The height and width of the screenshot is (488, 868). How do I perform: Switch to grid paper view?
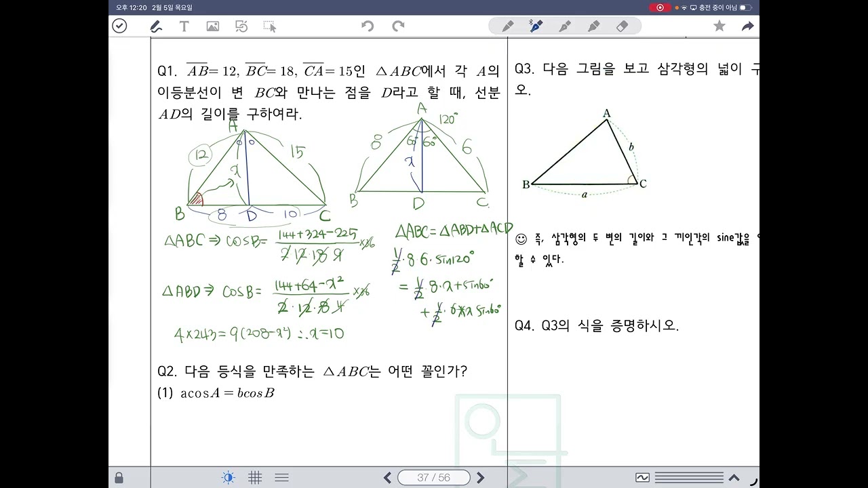point(255,478)
